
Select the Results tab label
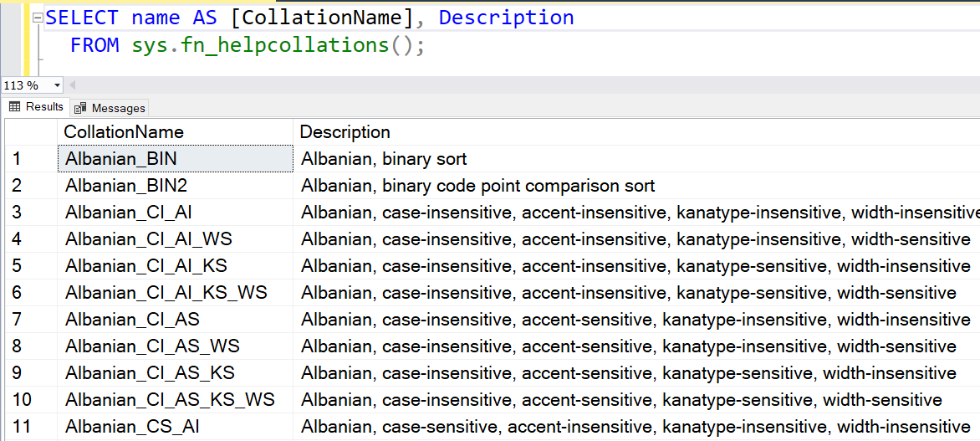click(44, 107)
